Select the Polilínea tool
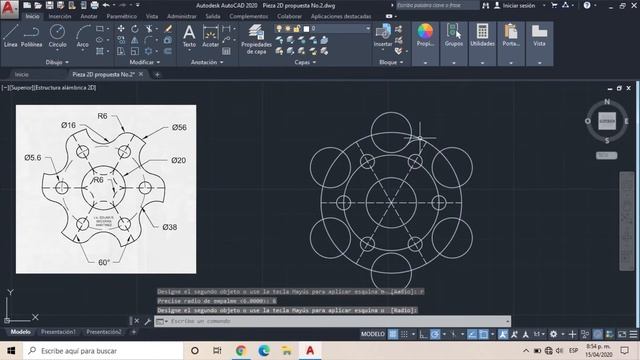Image resolution: width=640 pixels, height=360 pixels. pos(31,36)
